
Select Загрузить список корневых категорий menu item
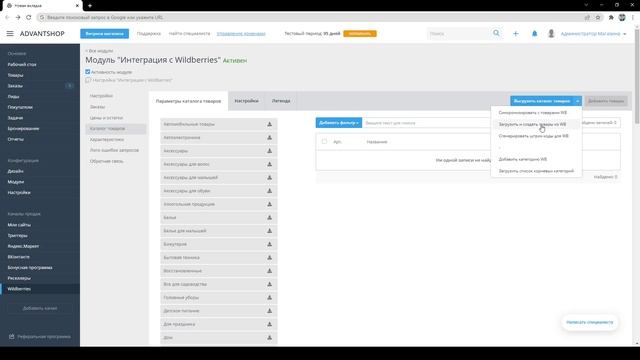coord(536,171)
